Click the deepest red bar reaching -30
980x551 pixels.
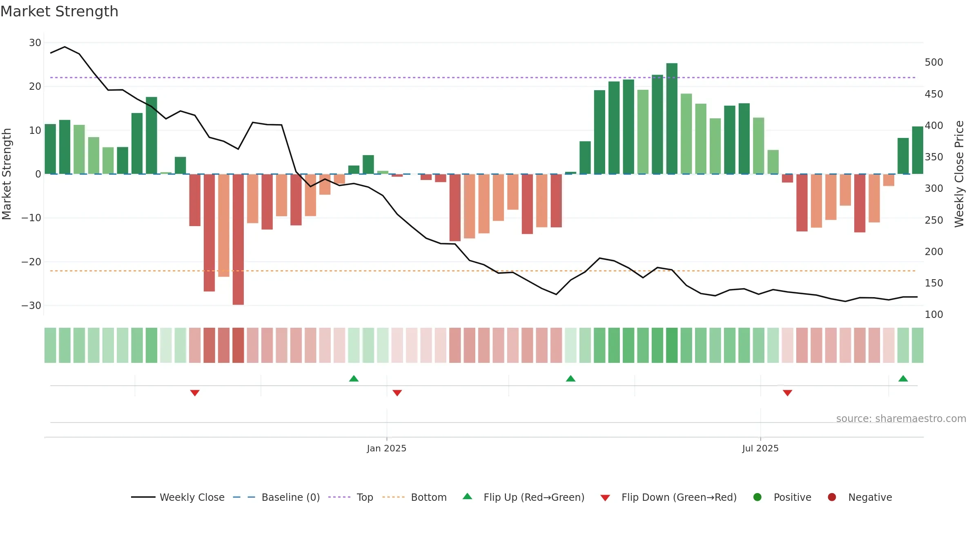pyautogui.click(x=238, y=240)
